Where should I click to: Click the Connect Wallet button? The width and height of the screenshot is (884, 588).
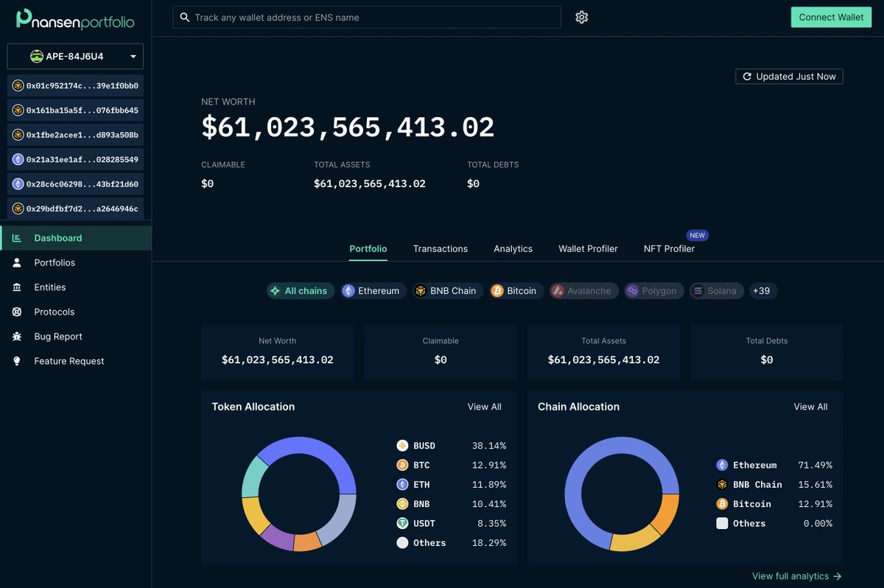click(831, 17)
